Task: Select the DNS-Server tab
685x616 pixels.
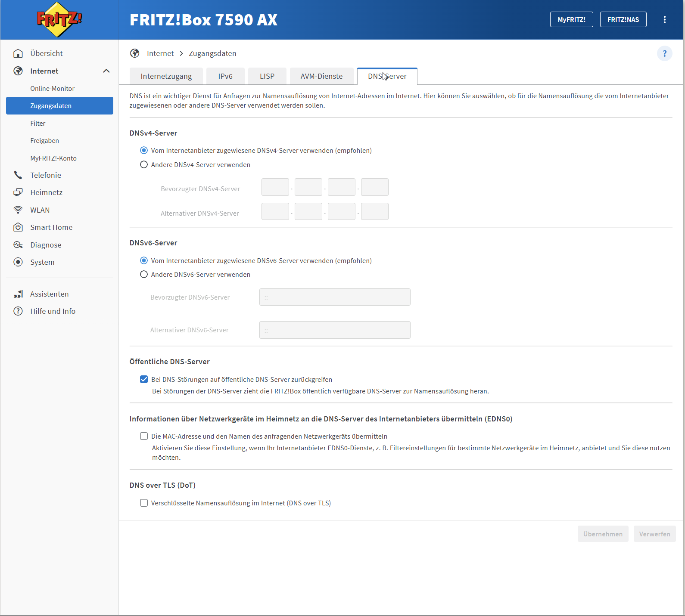Action: point(387,76)
